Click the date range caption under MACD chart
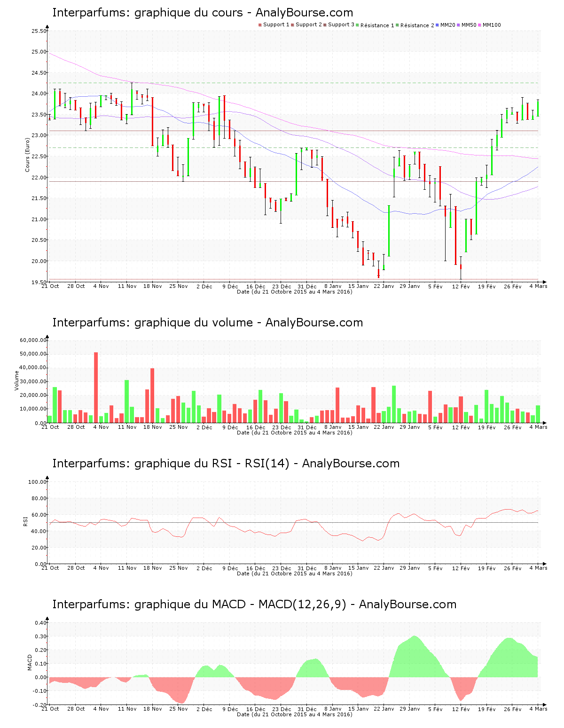 point(295,714)
